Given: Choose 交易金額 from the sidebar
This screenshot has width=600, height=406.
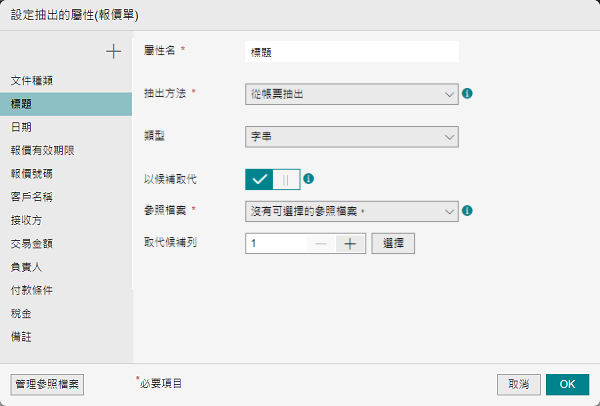Looking at the screenshot, I should (x=33, y=243).
